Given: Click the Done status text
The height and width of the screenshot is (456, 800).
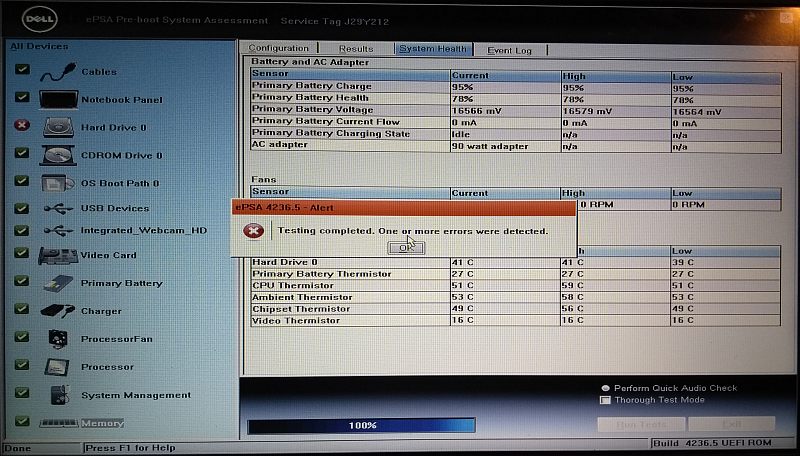Looking at the screenshot, I should [18, 448].
